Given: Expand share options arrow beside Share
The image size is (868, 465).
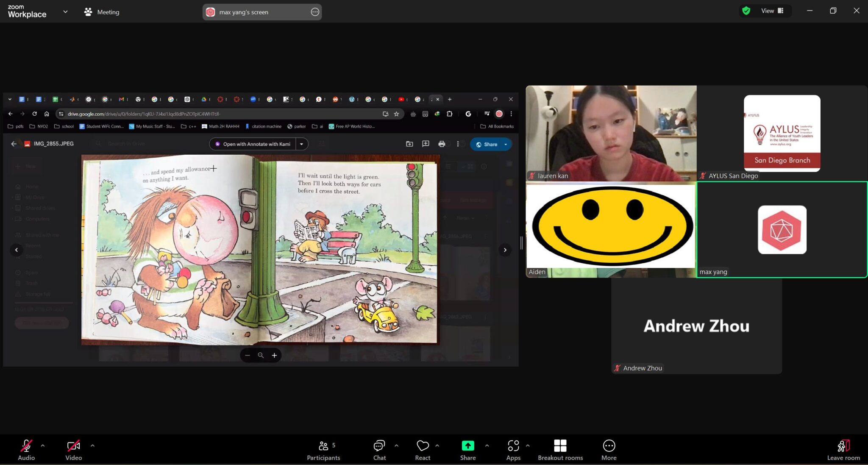Looking at the screenshot, I should tap(487, 446).
